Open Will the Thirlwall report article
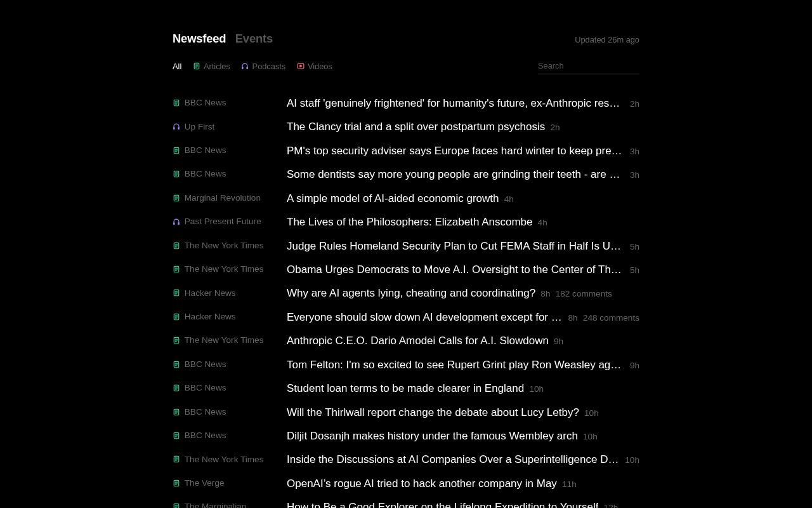Viewport: 812px width, 508px height. pyautogui.click(x=433, y=413)
